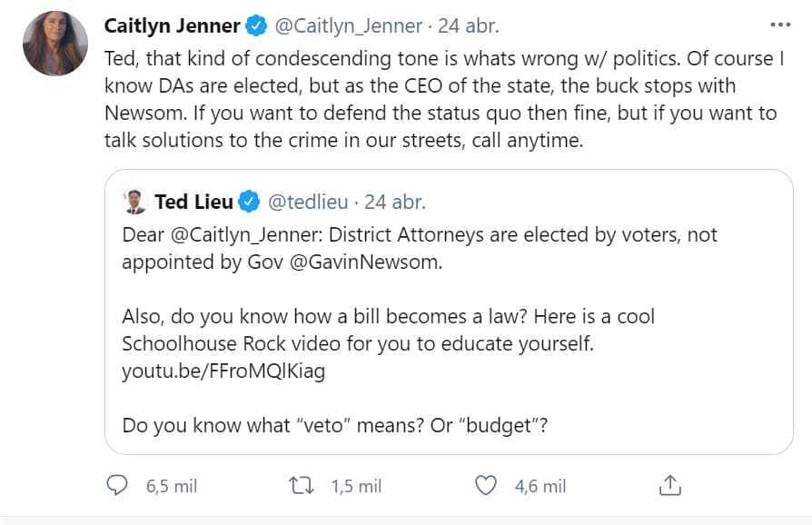Click Ted Lieu's avatar in the quoted tweet
The image size is (812, 525).
tap(134, 201)
